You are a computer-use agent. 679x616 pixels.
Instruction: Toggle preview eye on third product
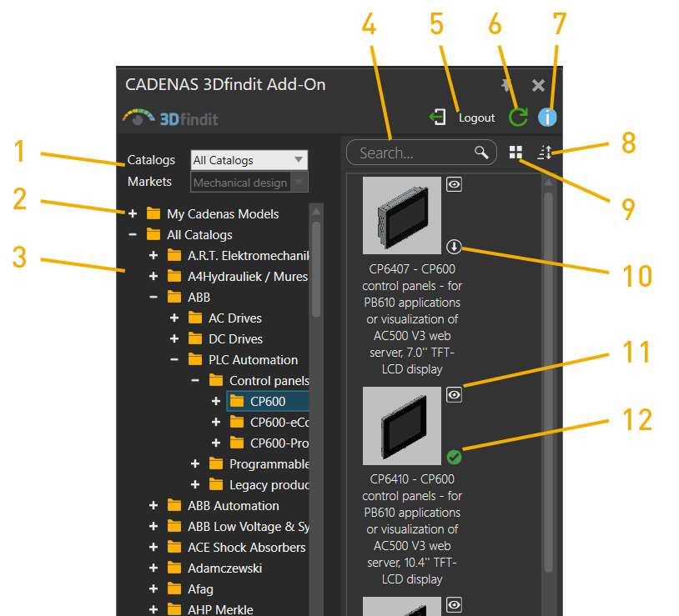[x=454, y=605]
